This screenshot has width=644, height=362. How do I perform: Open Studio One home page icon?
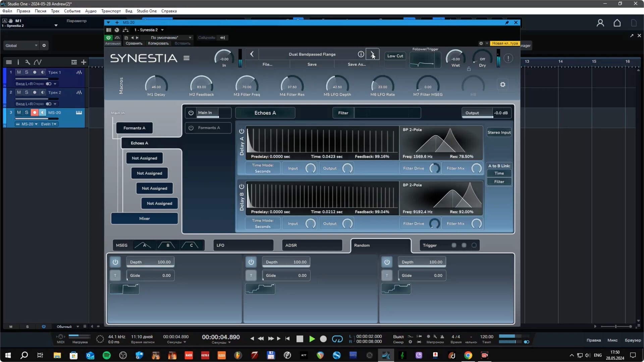click(x=617, y=23)
